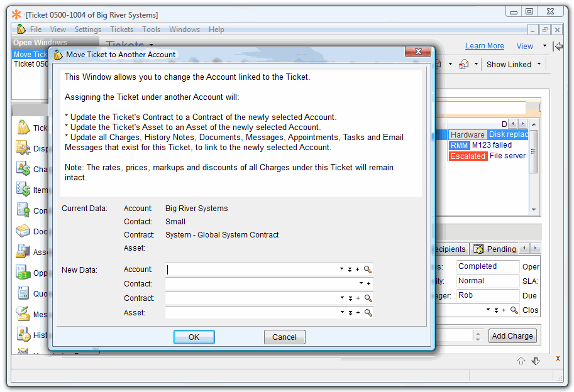Click the back arrow icon beside View
The image size is (574, 392).
click(558, 46)
